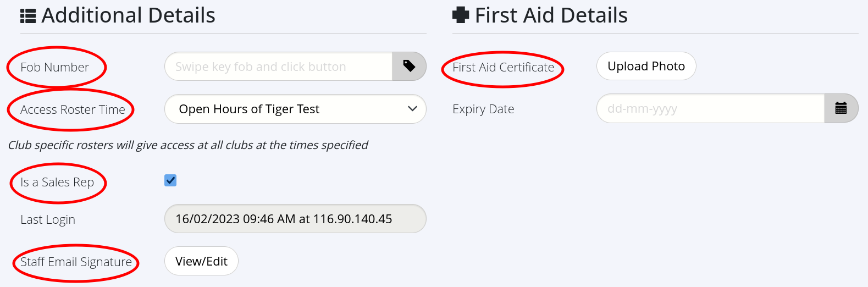Click the First Aid Certificate label
Image resolution: width=868 pixels, height=287 pixels.
(x=503, y=67)
